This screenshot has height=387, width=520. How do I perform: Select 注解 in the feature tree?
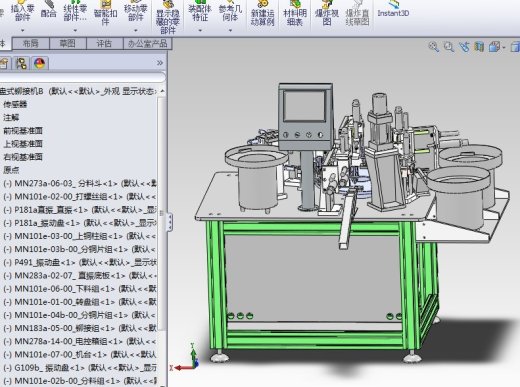[11, 117]
